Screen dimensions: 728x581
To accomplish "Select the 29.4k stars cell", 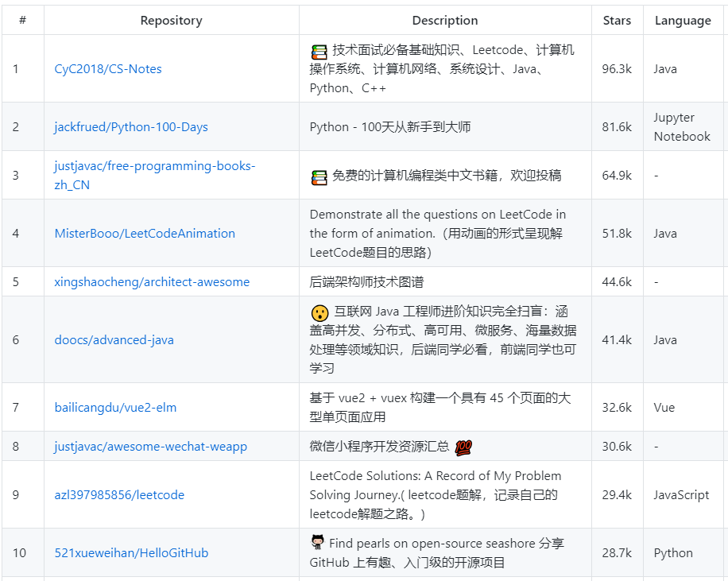I will tap(617, 494).
